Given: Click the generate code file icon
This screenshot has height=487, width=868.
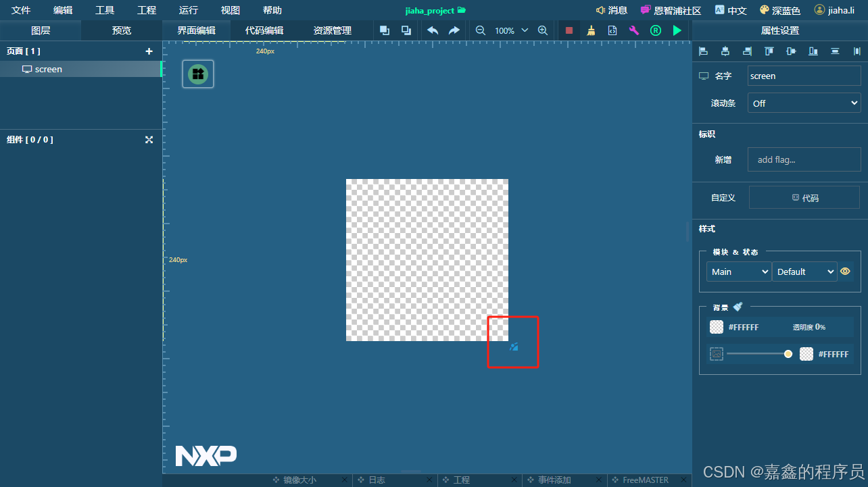Looking at the screenshot, I should (x=612, y=30).
